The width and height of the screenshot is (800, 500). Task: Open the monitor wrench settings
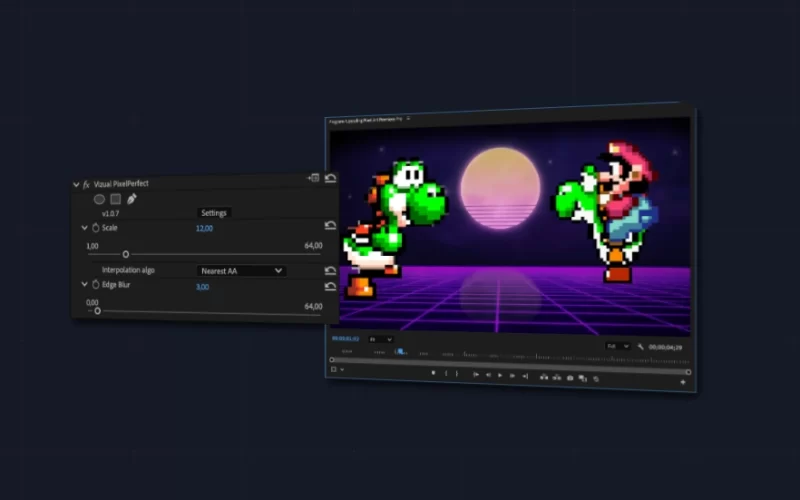640,346
